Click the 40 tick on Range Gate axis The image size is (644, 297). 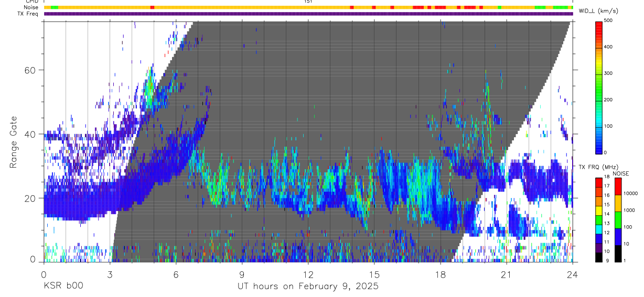[29, 134]
